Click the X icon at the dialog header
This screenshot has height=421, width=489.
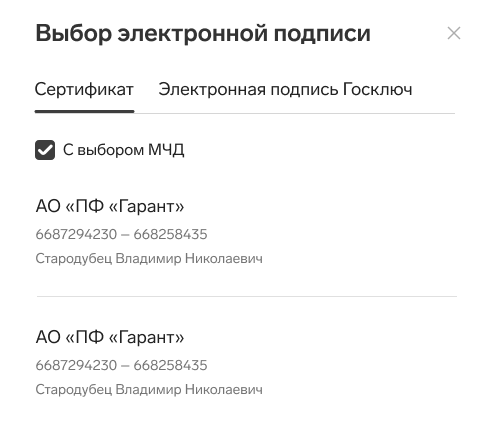click(454, 33)
